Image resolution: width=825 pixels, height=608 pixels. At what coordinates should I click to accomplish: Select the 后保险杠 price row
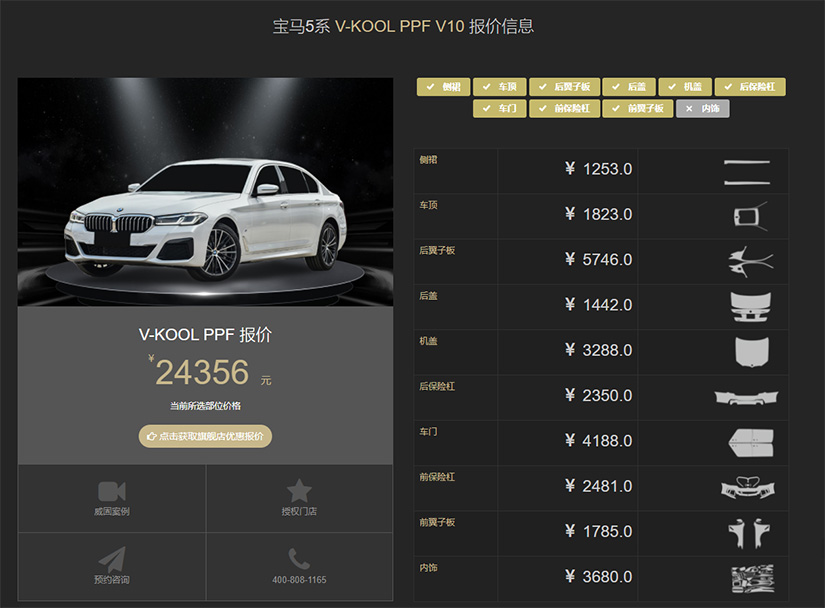coord(600,396)
